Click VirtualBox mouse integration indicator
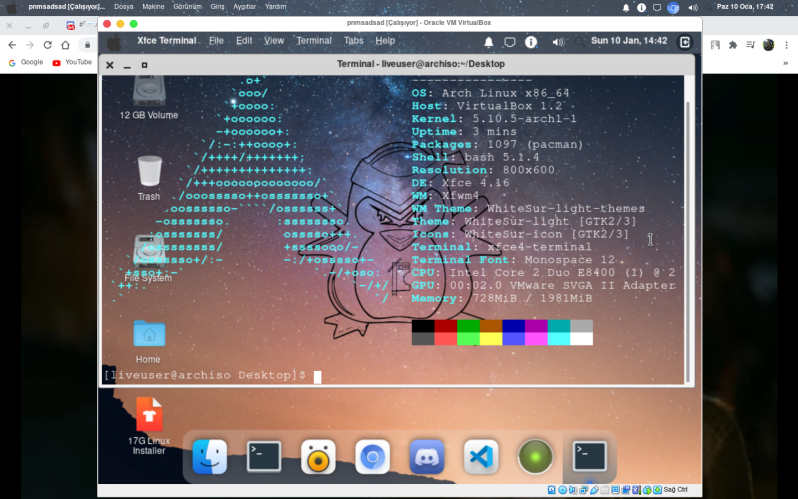 [x=647, y=490]
